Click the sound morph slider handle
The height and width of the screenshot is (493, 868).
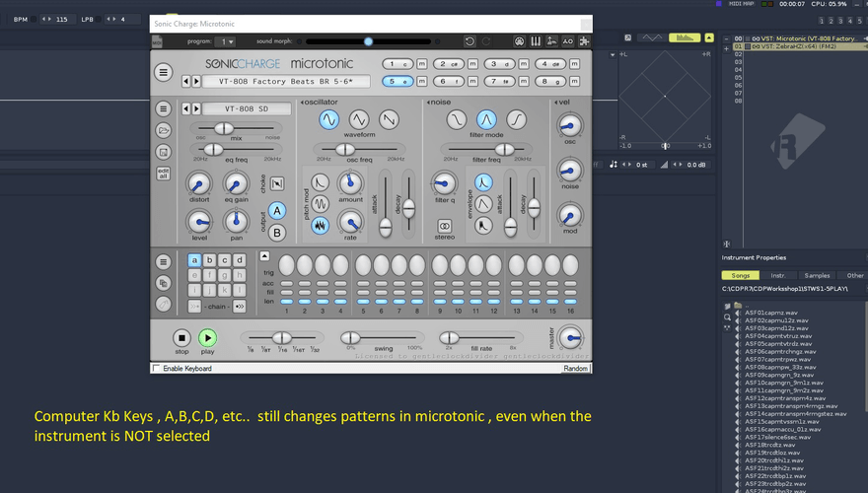tap(368, 41)
